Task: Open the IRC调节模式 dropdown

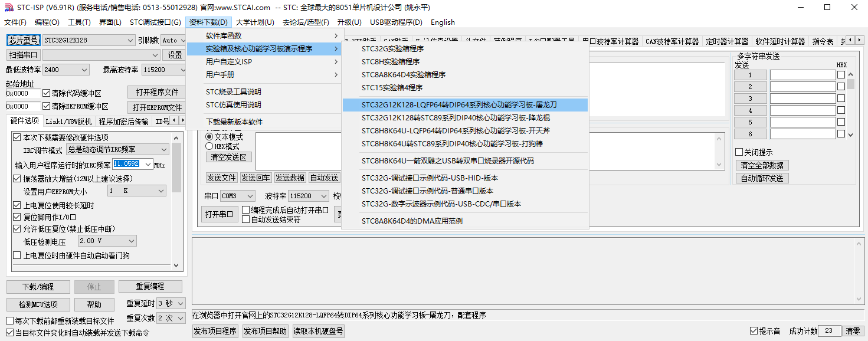Action: pos(117,150)
